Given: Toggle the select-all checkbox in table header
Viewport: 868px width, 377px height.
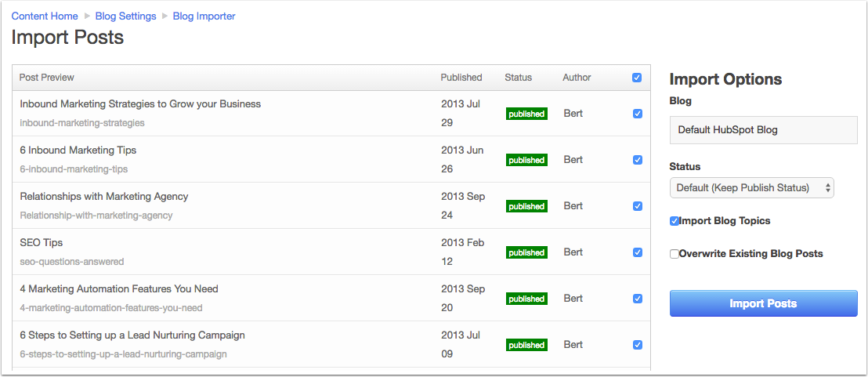Looking at the screenshot, I should pyautogui.click(x=636, y=78).
